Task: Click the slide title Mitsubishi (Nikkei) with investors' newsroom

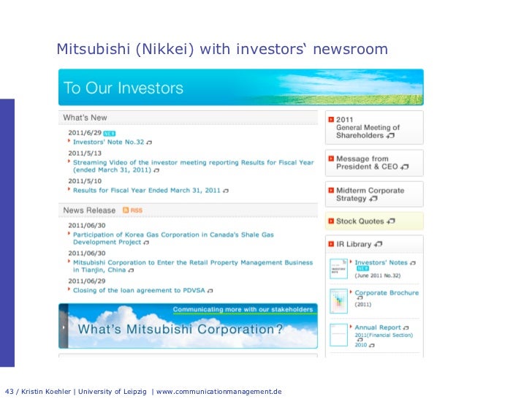Action: (222, 49)
